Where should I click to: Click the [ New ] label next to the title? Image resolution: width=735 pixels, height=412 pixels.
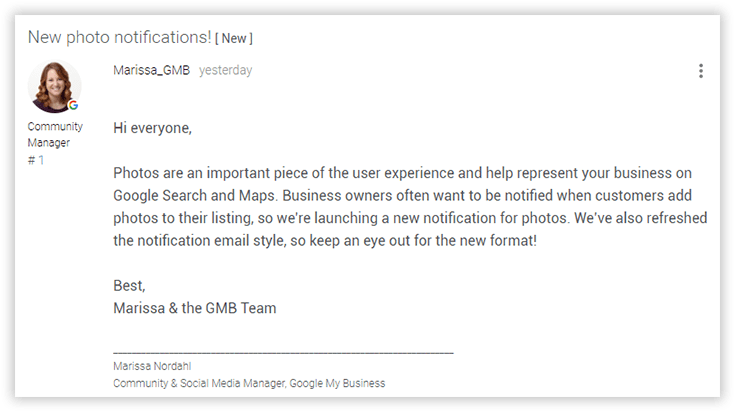234,38
